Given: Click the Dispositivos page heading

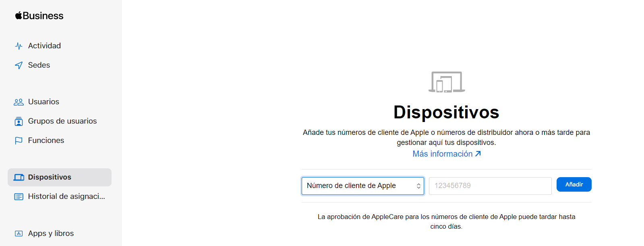Looking at the screenshot, I should coord(446,112).
